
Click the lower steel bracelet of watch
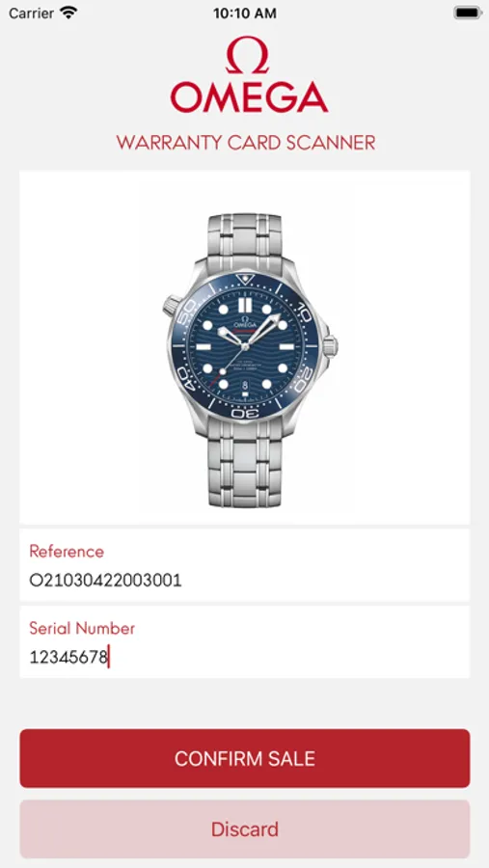(x=244, y=464)
